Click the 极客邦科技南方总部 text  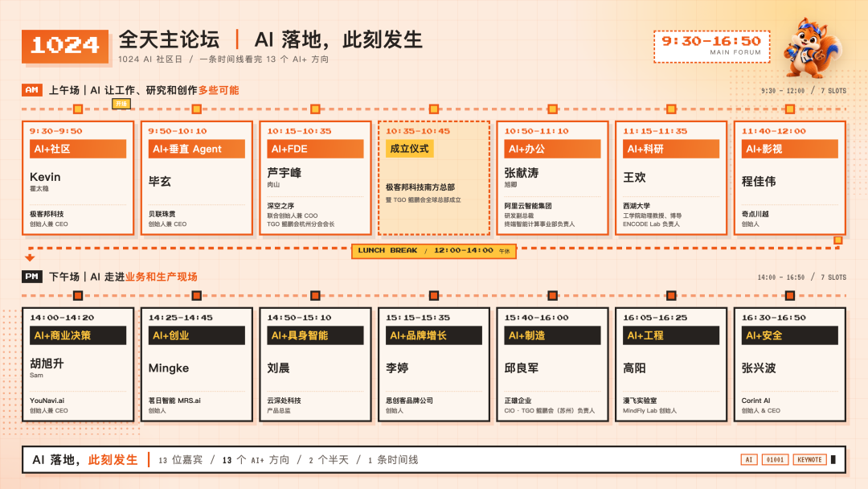click(x=420, y=187)
